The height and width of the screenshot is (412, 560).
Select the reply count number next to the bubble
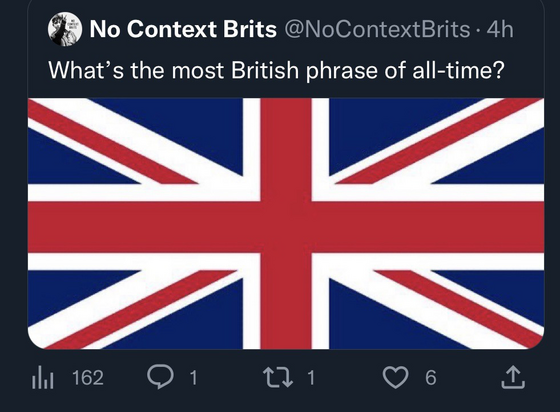[x=193, y=378]
